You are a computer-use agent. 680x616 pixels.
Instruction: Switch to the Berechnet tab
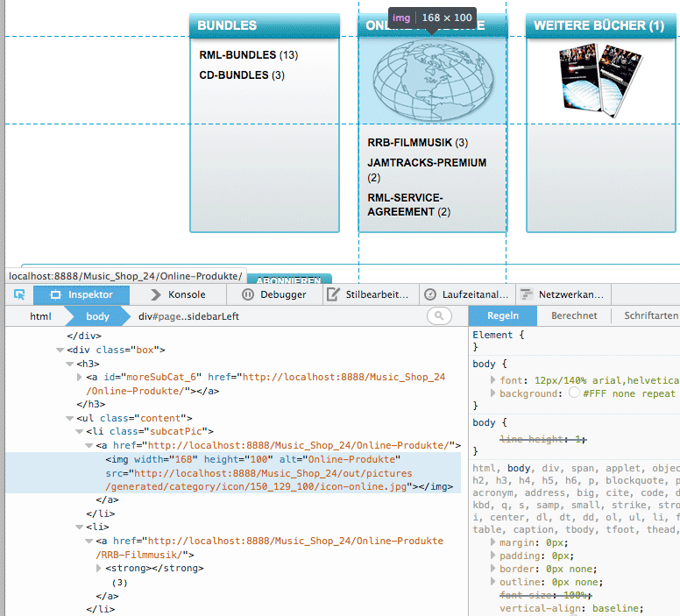click(x=574, y=316)
